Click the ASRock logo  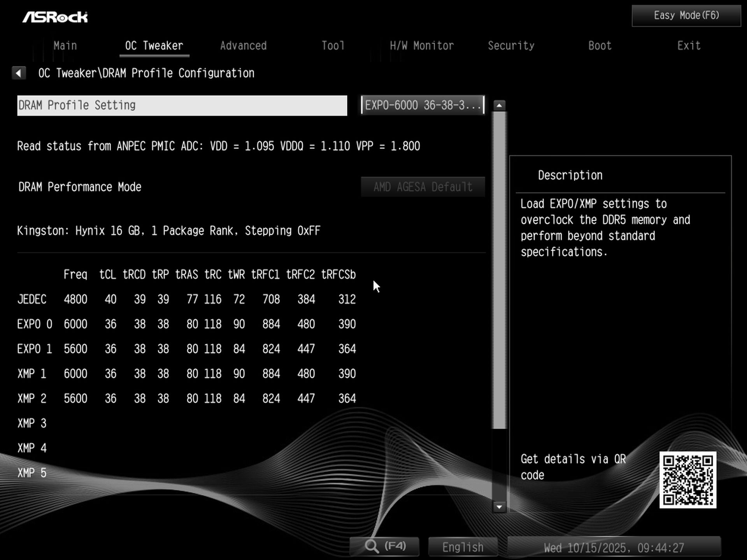point(55,16)
